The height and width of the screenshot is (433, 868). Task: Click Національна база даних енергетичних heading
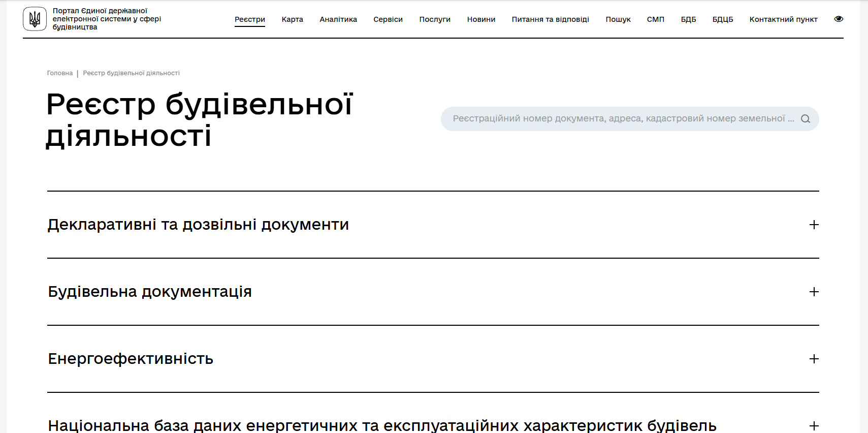coord(382,425)
